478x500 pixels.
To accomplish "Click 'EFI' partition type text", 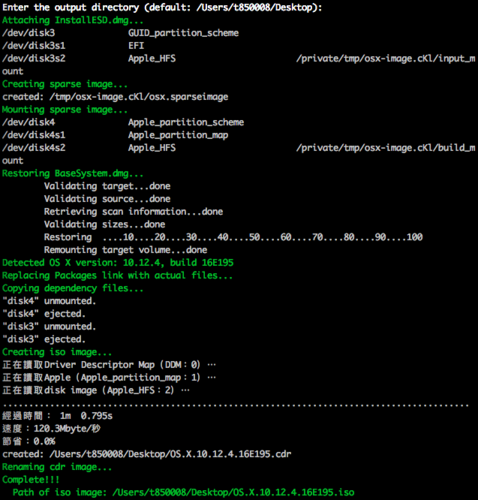I will (x=136, y=46).
